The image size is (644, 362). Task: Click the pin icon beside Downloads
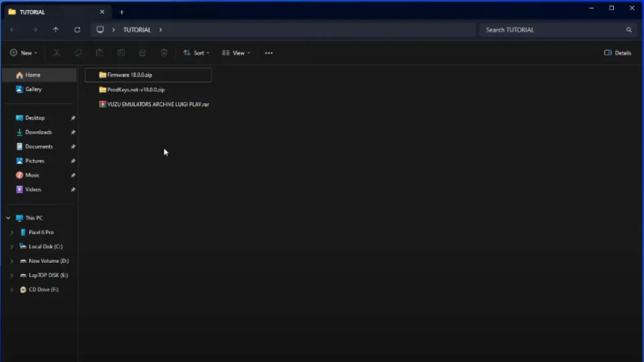point(72,133)
